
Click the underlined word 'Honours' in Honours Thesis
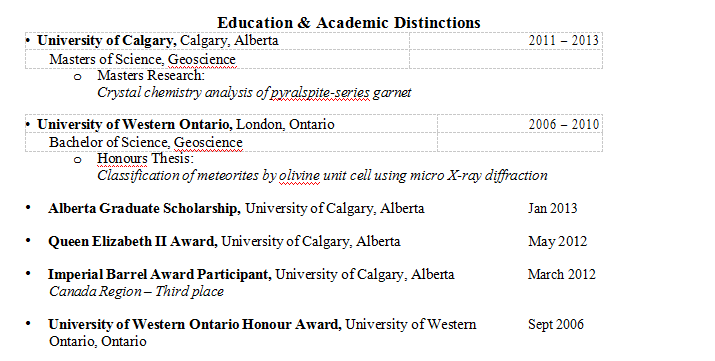pyautogui.click(x=123, y=159)
